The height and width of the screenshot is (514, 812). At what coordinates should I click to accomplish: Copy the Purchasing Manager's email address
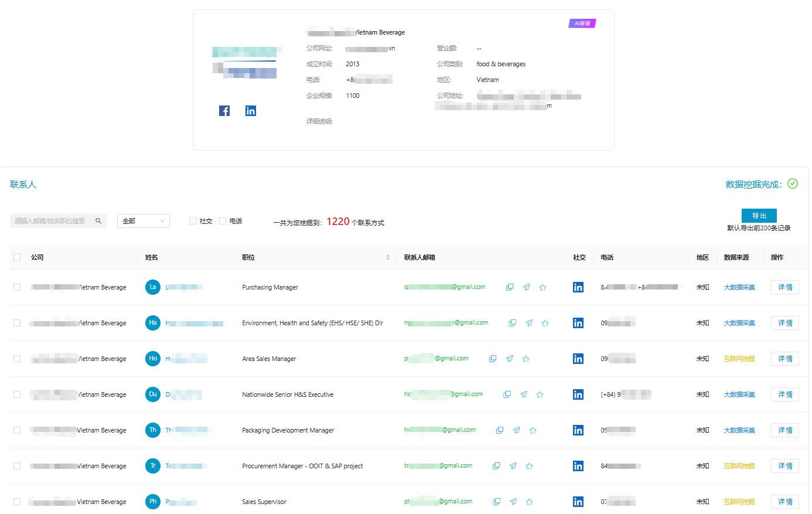pos(510,287)
